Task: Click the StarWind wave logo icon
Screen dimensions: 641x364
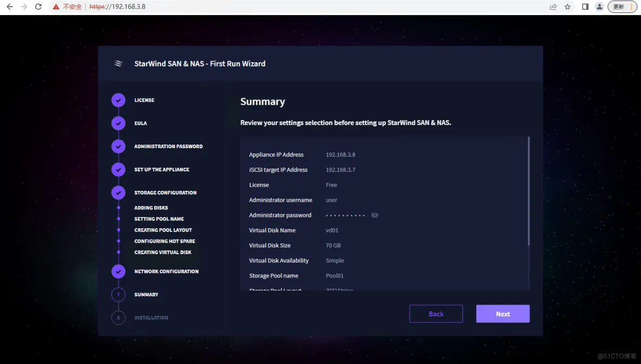Action: (x=118, y=63)
